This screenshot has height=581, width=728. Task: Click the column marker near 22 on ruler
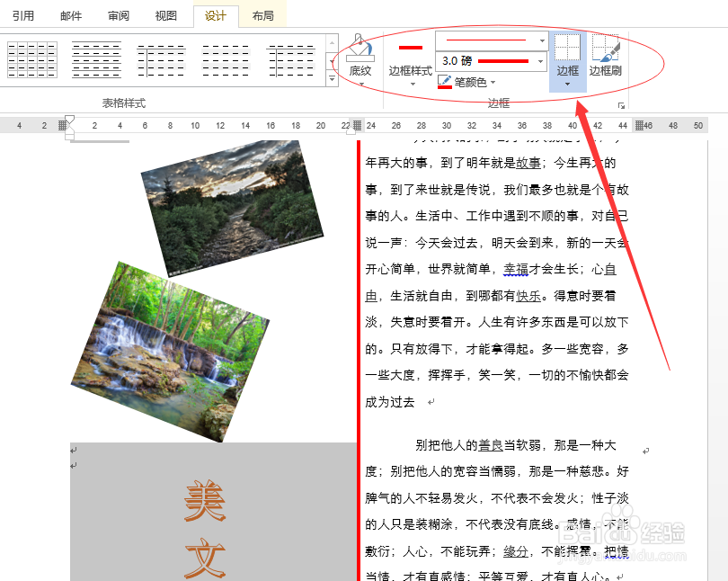click(357, 125)
